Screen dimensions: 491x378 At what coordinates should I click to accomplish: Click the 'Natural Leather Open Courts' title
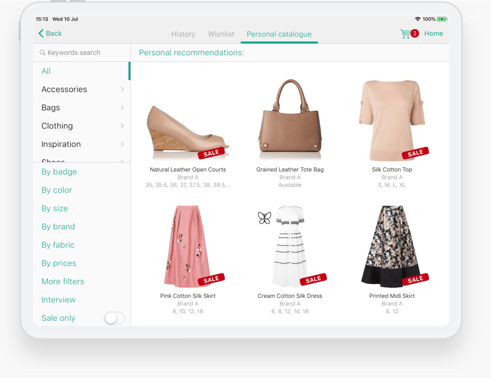pyautogui.click(x=188, y=170)
